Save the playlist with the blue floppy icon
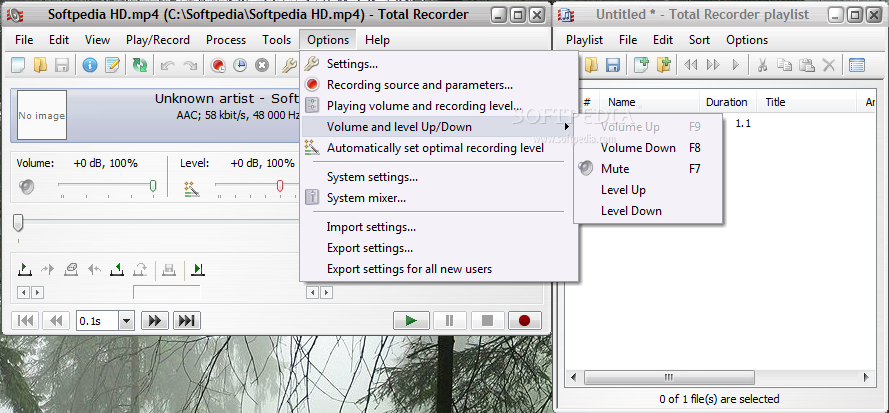Viewport: 889px width, 413px height. pyautogui.click(x=612, y=65)
